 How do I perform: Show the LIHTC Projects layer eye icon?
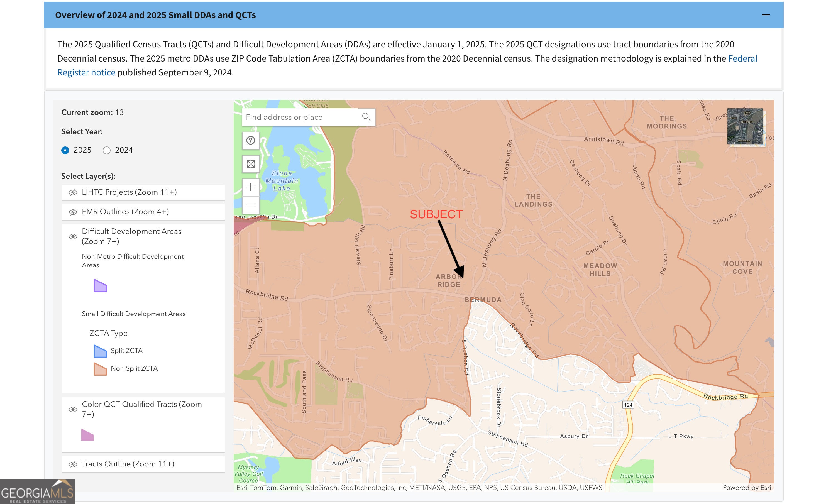[x=73, y=192]
